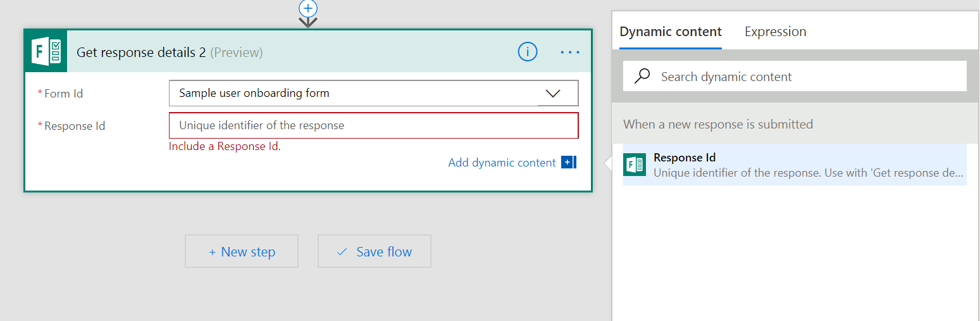
Task: Click the When a new response is submitted header
Action: 718,124
